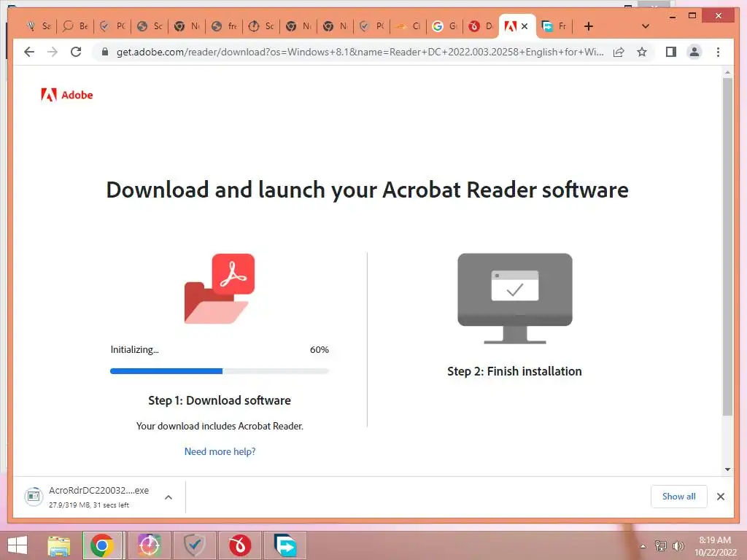Open the clock app in taskbar
Image resolution: width=747 pixels, height=560 pixels.
(149, 545)
